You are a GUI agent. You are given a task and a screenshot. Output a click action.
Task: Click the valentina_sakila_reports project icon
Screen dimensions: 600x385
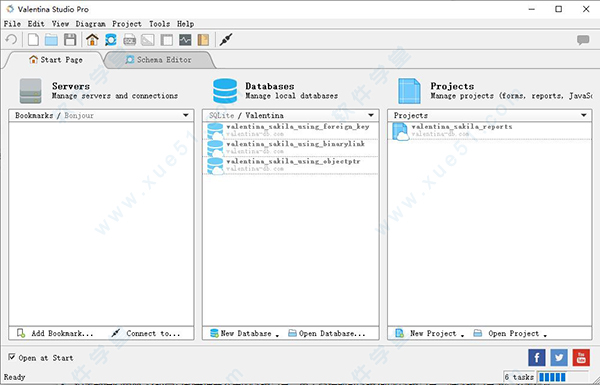(400, 131)
